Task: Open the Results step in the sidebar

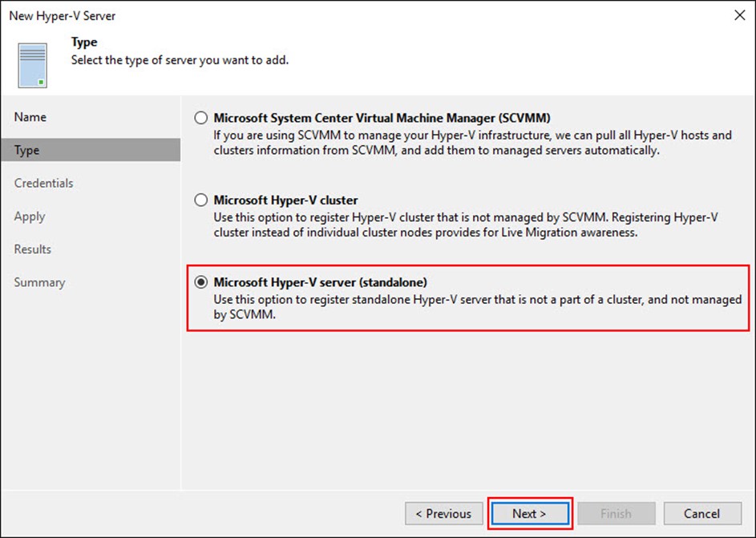Action: tap(32, 249)
